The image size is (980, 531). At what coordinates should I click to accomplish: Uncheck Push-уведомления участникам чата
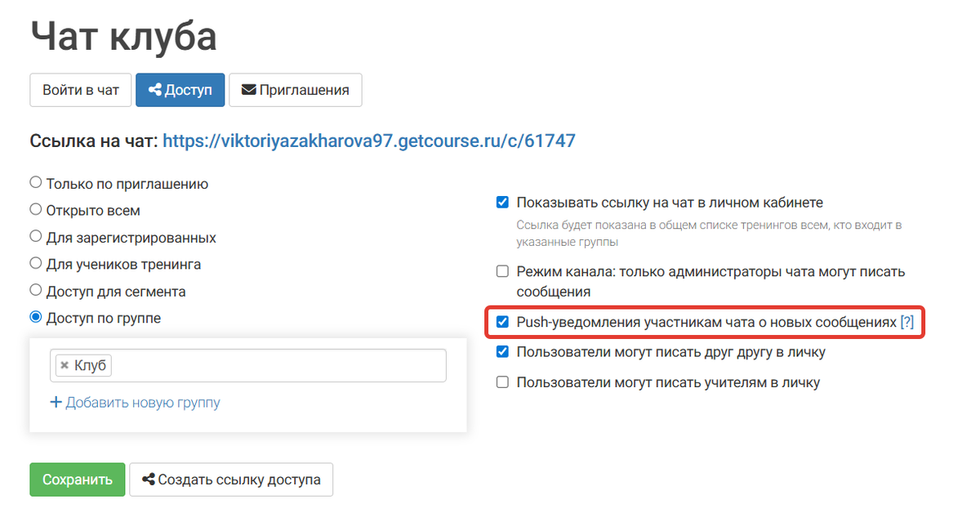point(501,322)
